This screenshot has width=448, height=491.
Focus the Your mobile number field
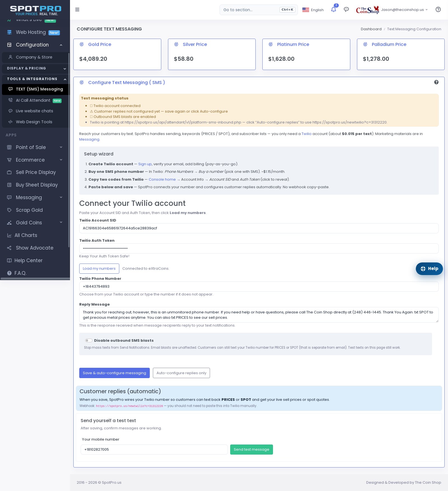point(154,450)
